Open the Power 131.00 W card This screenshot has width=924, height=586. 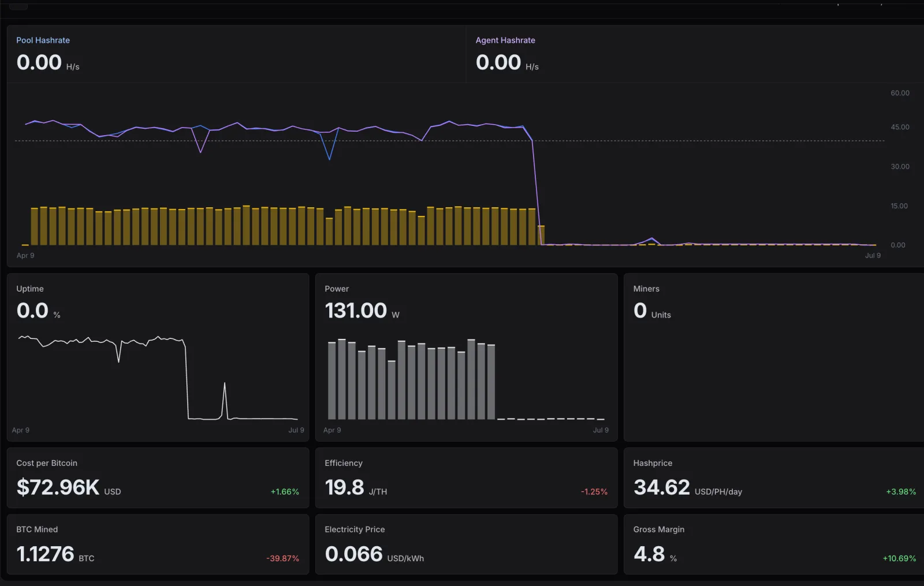[x=466, y=357]
